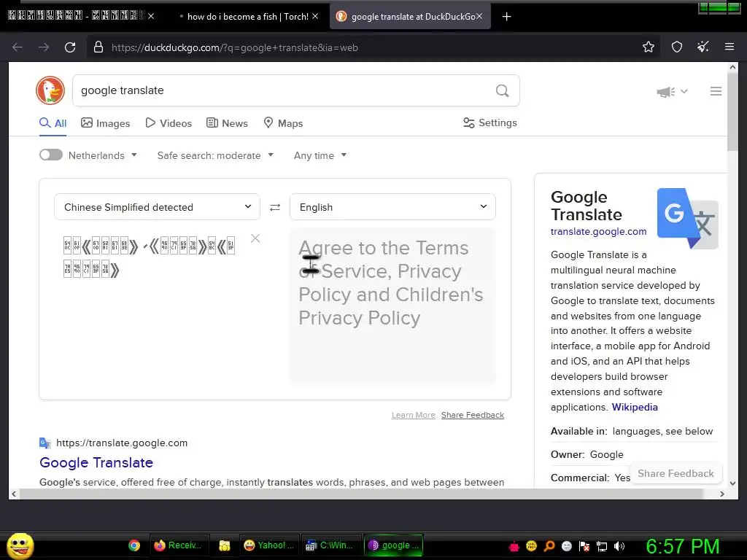Image resolution: width=747 pixels, height=560 pixels.
Task: Launch Chrome from the taskbar
Action: tap(134, 545)
